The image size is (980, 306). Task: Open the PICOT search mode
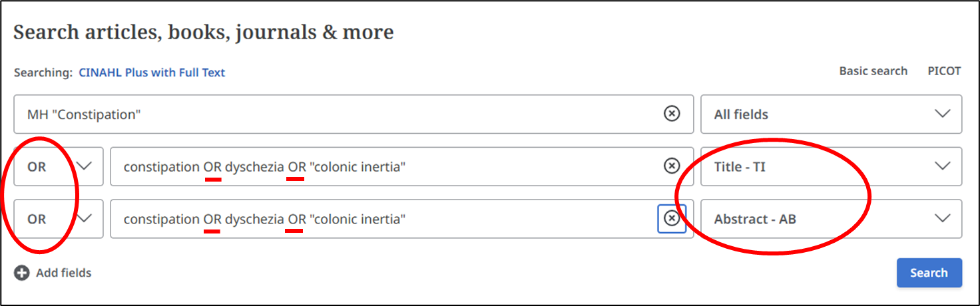944,71
